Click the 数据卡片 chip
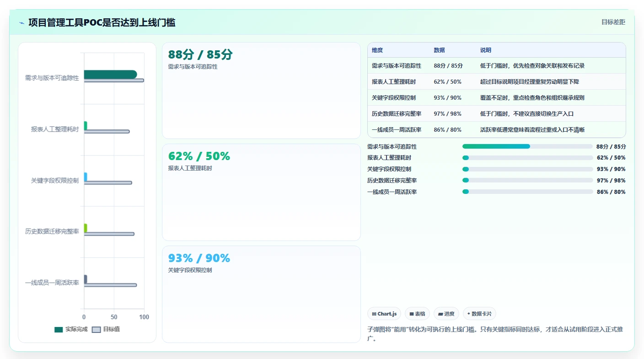This screenshot has height=359, width=644. 479,314
